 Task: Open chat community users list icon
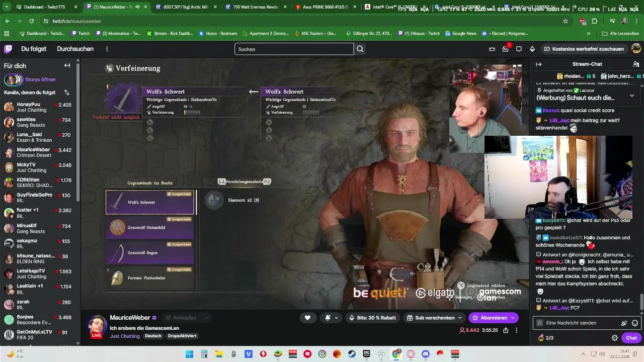coord(636,64)
